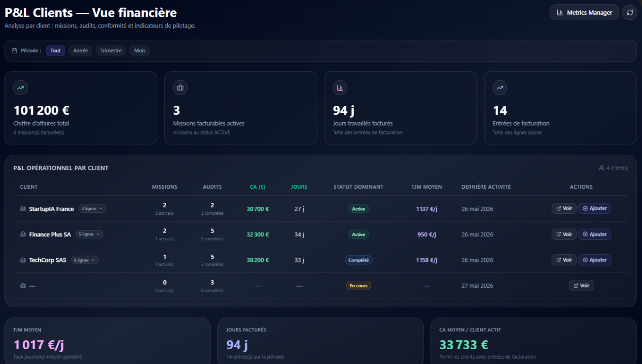Image resolution: width=642 pixels, height=364 pixels.
Task: Click the 33 733 € CA moyen value
Action: pos(464,345)
